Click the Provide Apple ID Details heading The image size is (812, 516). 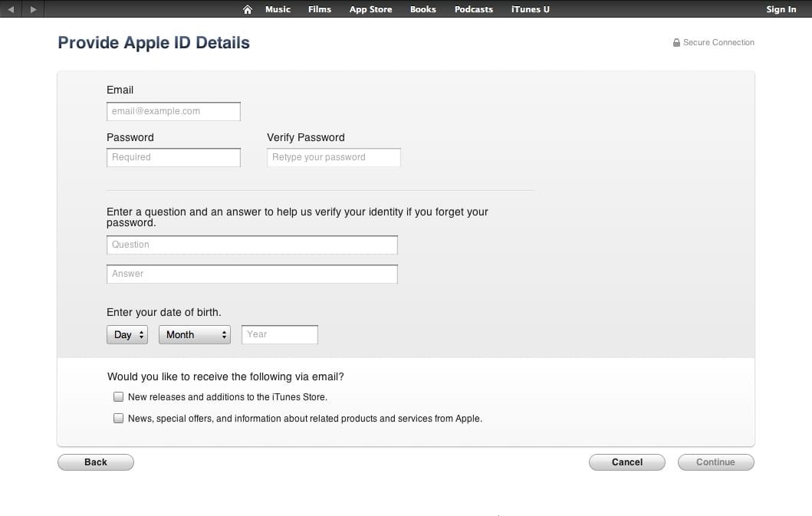pos(154,42)
